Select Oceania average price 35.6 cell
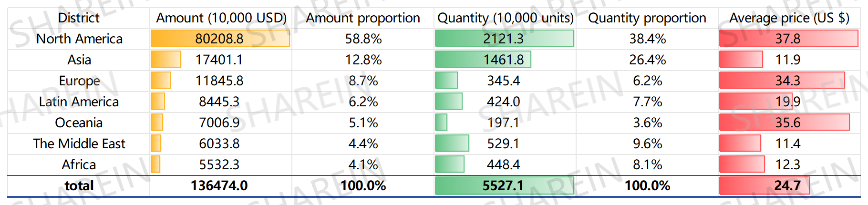Screen dimensions: 868x205 (787, 123)
